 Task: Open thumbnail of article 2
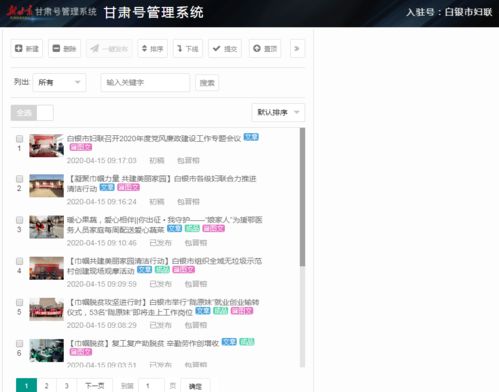point(46,186)
